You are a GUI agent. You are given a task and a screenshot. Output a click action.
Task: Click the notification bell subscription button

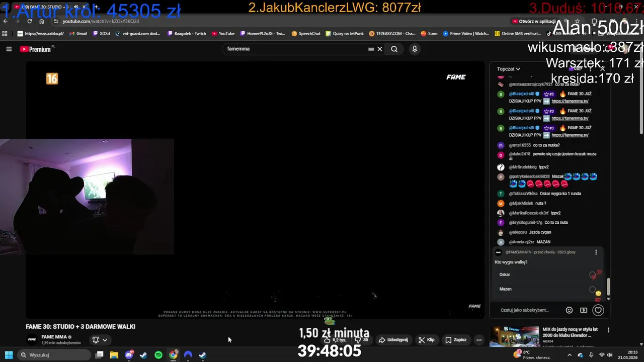[96, 340]
